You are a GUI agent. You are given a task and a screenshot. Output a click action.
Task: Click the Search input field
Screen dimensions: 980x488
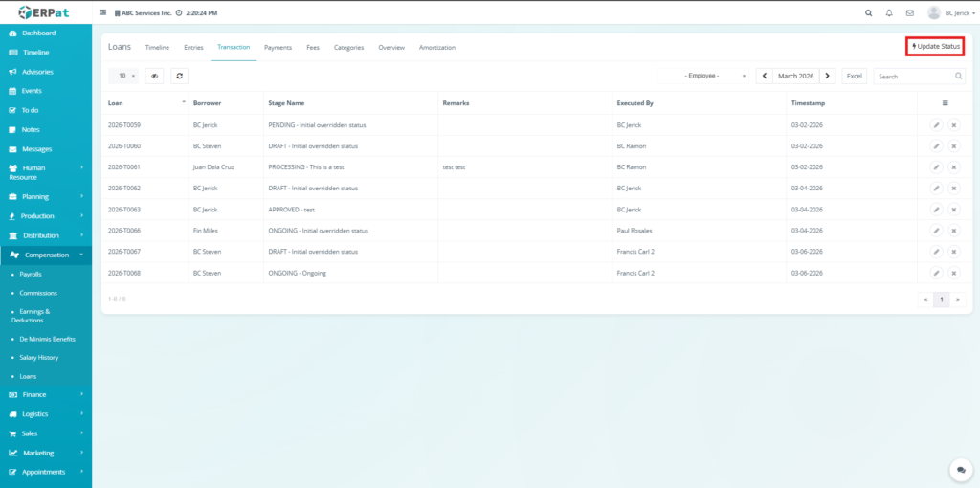point(914,76)
